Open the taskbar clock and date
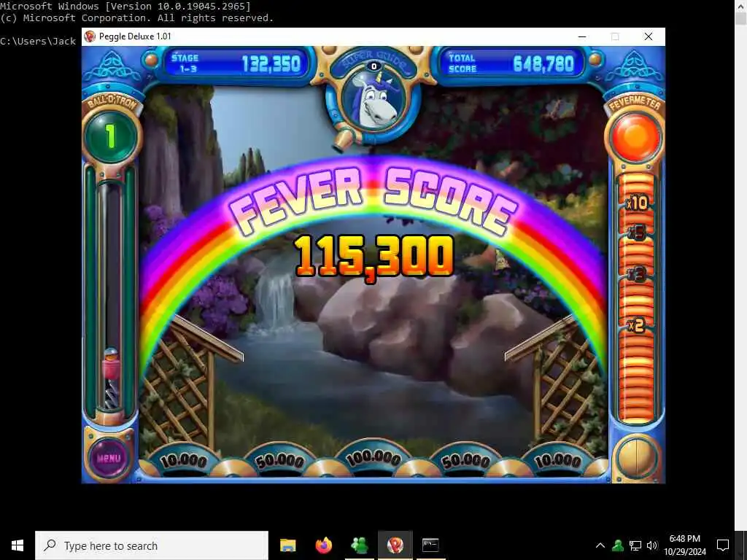 [x=685, y=545]
